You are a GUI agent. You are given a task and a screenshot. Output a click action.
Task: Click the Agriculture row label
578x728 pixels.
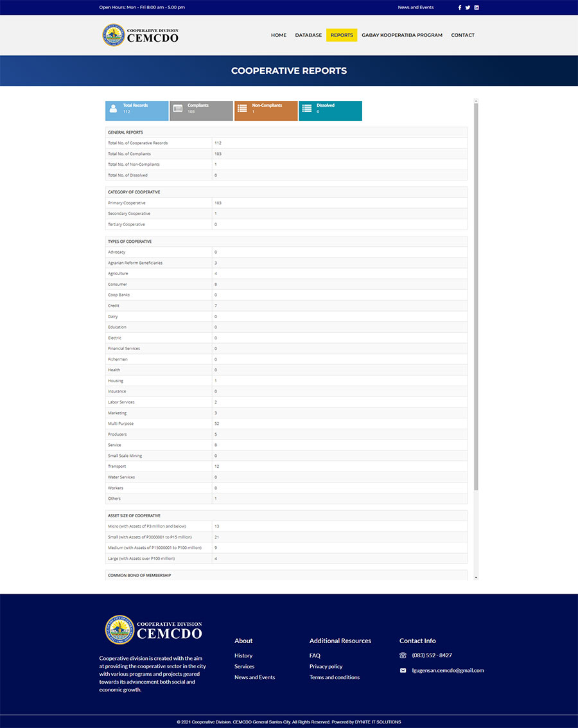click(118, 274)
